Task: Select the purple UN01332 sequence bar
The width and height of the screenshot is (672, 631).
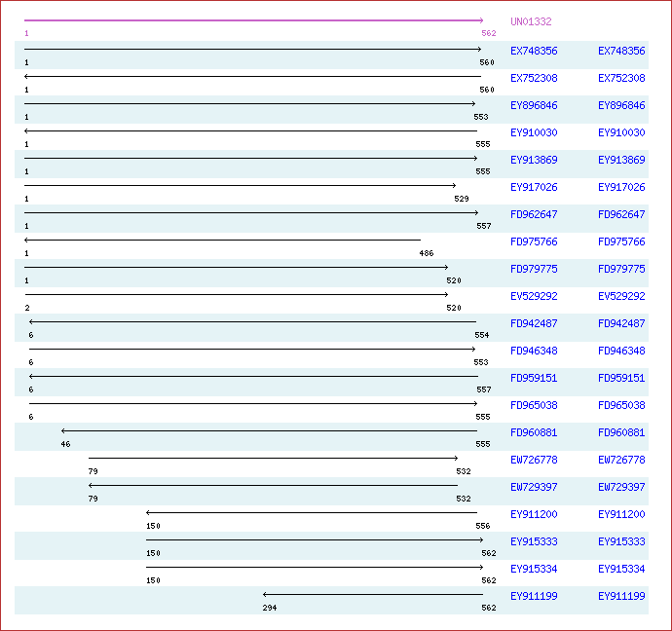Action: tap(253, 20)
